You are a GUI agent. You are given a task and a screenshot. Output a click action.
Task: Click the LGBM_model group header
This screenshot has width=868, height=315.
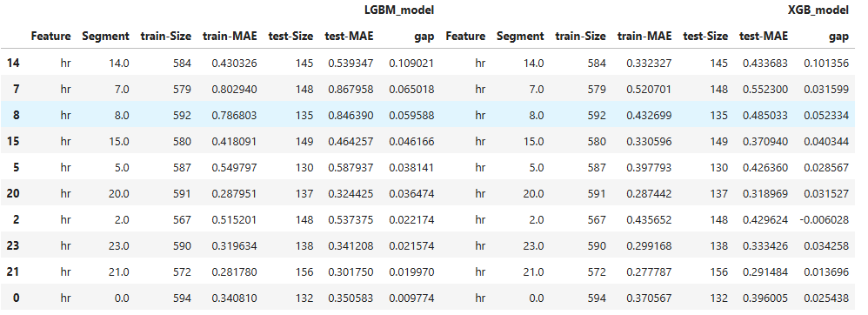398,10
